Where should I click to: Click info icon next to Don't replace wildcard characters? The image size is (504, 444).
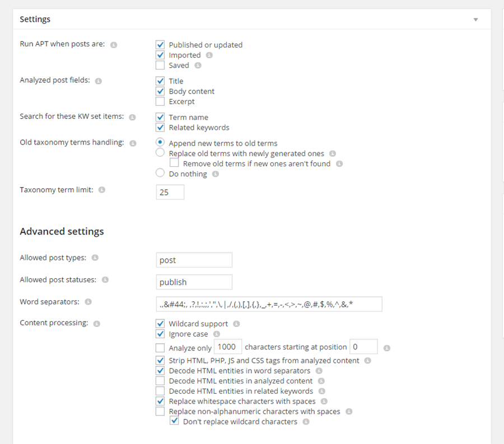click(306, 422)
